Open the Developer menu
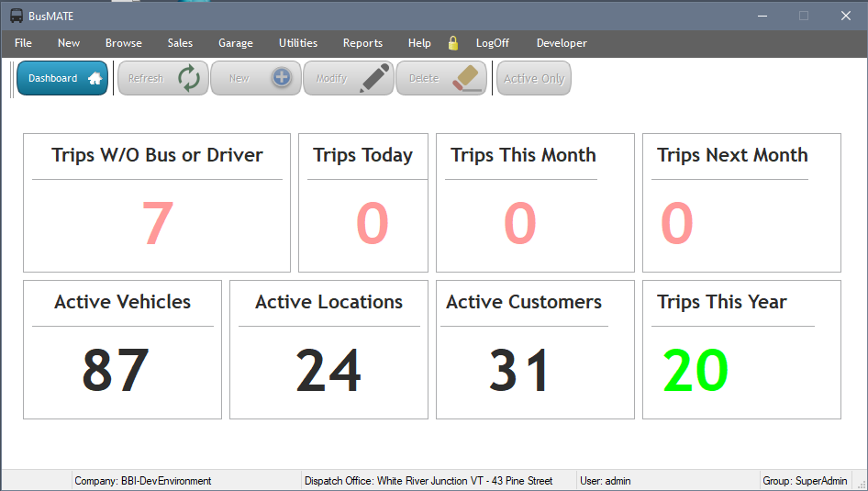Screen dimensions: 868x491 coord(562,43)
